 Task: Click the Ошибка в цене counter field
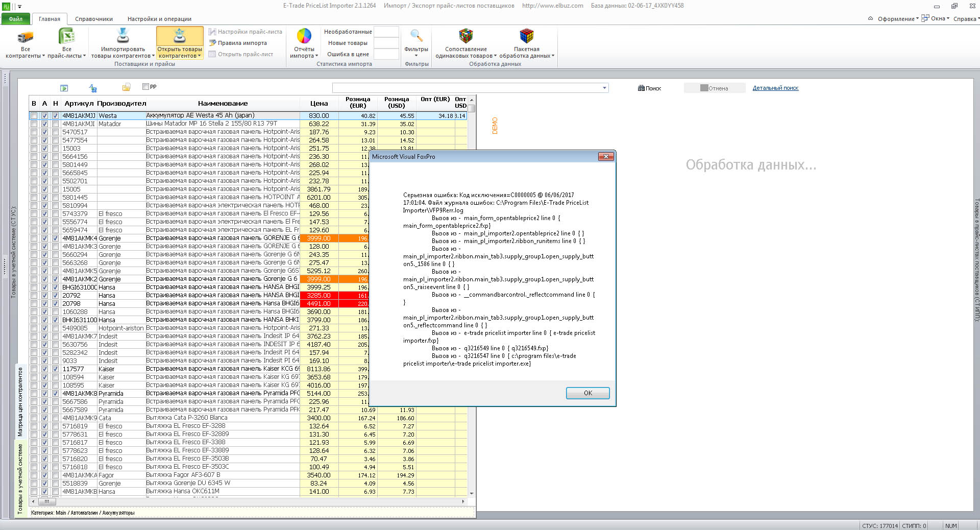(x=386, y=54)
